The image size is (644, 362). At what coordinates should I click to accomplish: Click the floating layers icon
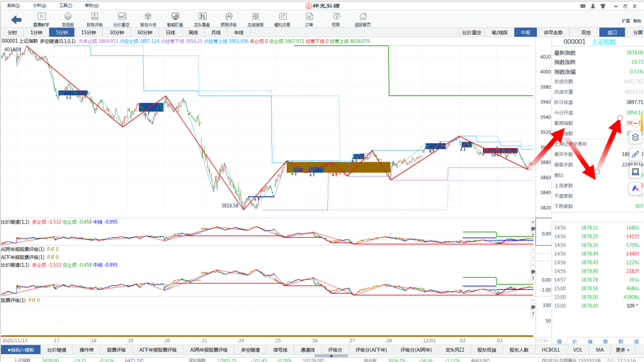pyautogui.click(x=635, y=138)
